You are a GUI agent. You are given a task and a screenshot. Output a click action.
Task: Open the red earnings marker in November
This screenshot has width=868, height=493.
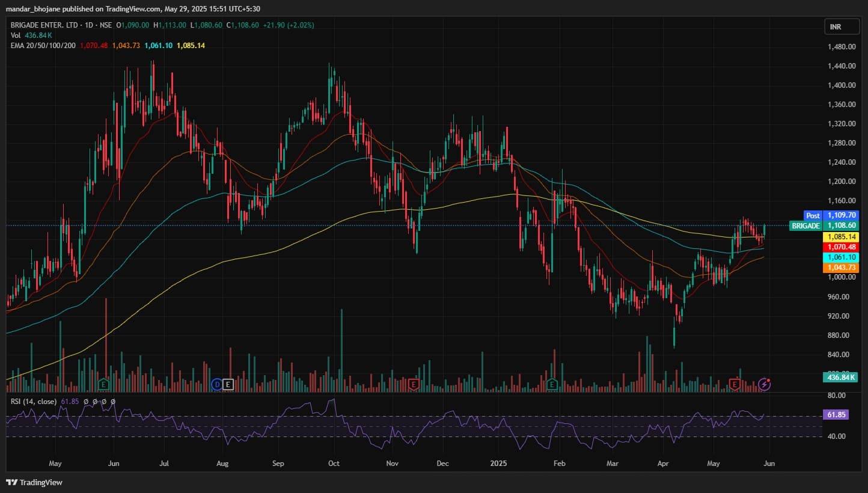tap(414, 384)
